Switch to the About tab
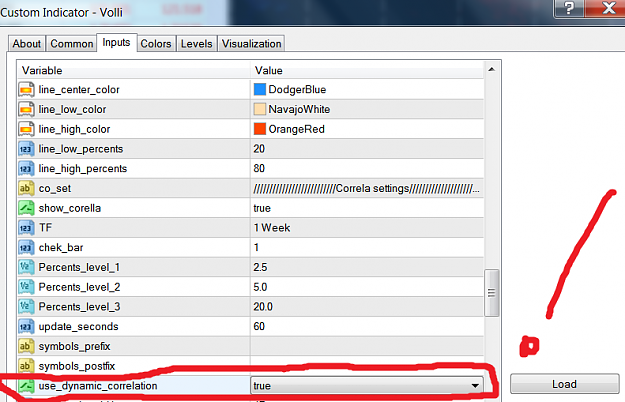The height and width of the screenshot is (402, 625). click(27, 43)
